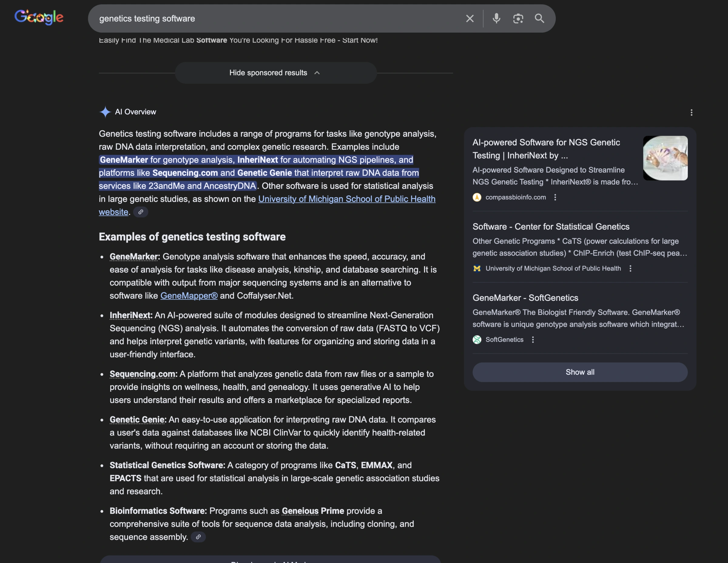Click the magnifier search icon
This screenshot has width=728, height=563.
(x=540, y=18)
